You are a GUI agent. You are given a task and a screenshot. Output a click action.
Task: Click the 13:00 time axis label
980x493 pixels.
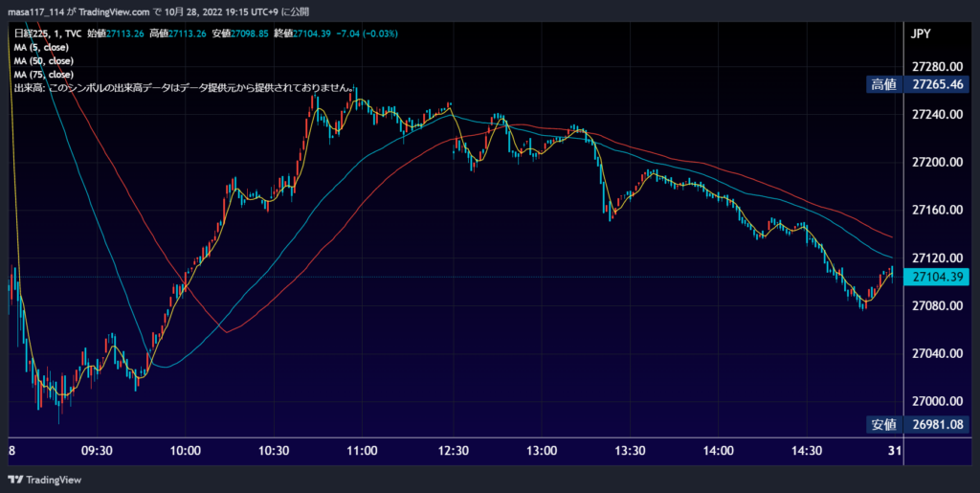(541, 451)
